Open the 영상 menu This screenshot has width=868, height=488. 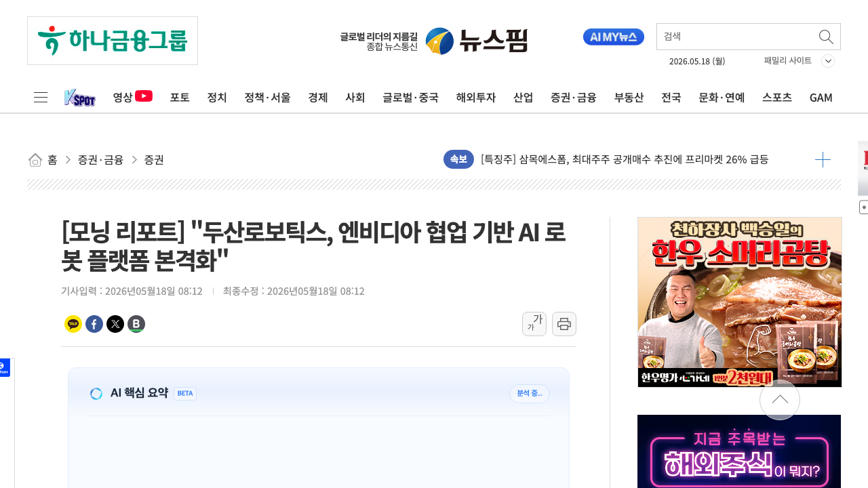(123, 98)
